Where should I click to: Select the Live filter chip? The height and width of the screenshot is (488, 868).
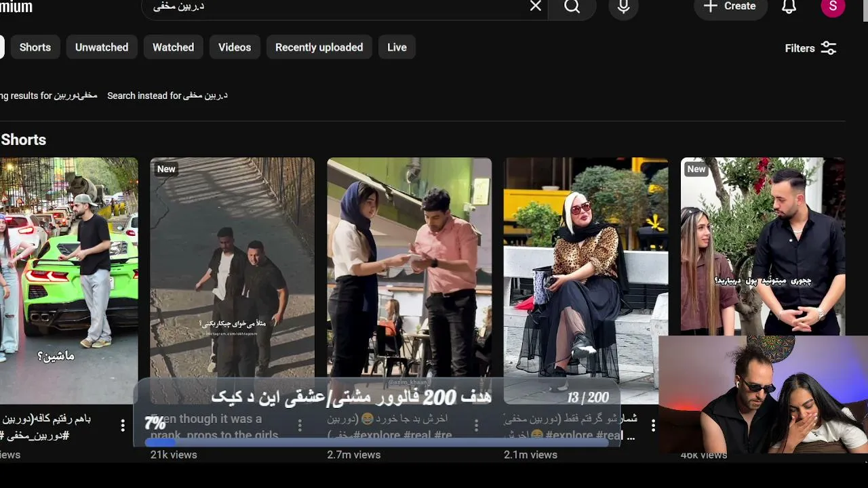(397, 47)
